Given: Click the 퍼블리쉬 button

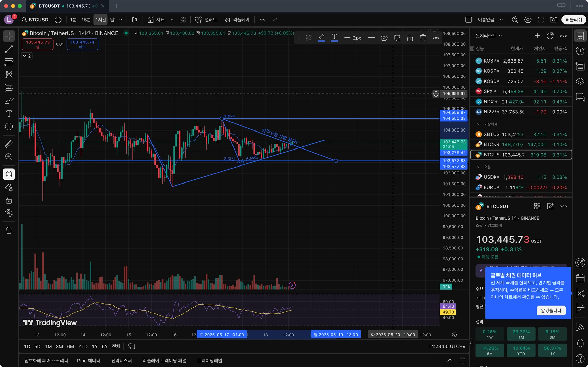Looking at the screenshot, I should 573,20.
